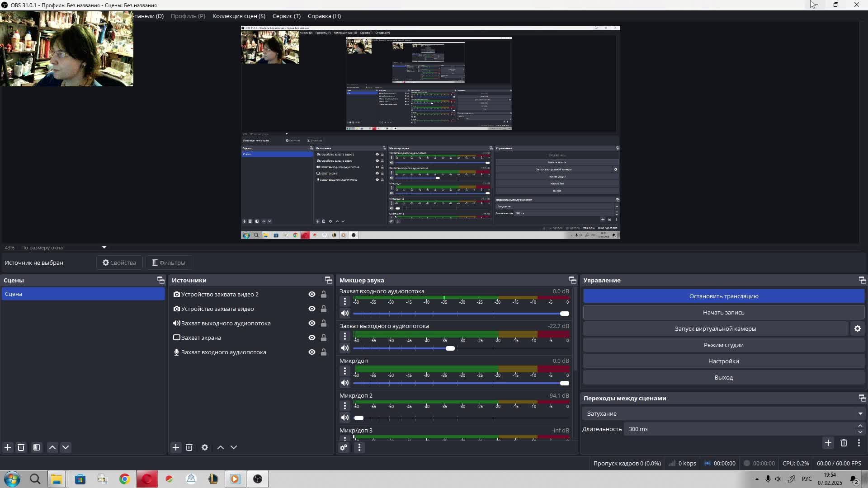Screen dimensions: 868x488
Task: Undock the Микшер звука panel
Action: [572, 280]
